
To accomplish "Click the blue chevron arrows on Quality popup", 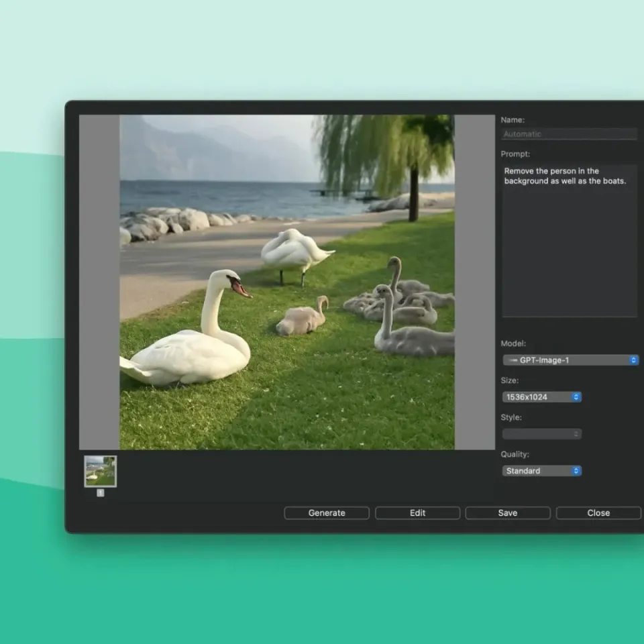I will tap(576, 471).
